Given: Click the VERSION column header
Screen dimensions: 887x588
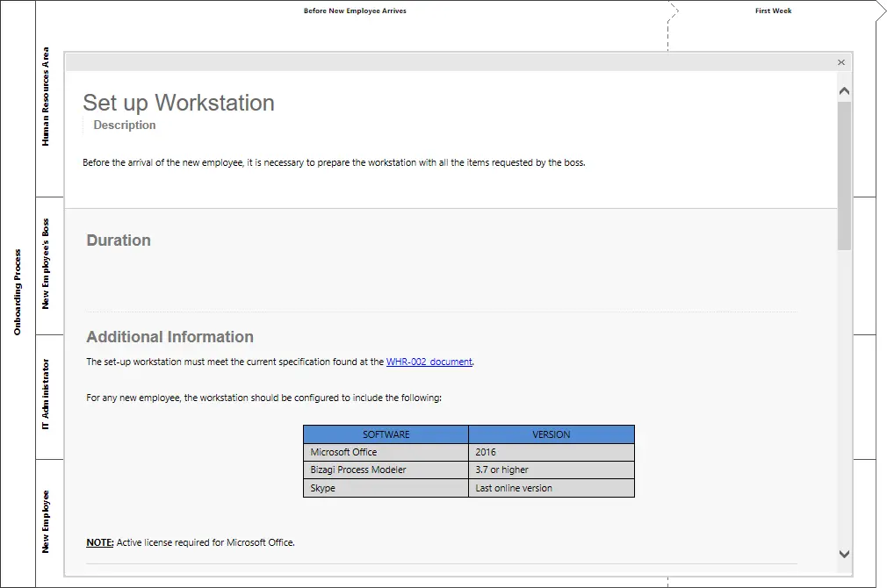Looking at the screenshot, I should 552,434.
